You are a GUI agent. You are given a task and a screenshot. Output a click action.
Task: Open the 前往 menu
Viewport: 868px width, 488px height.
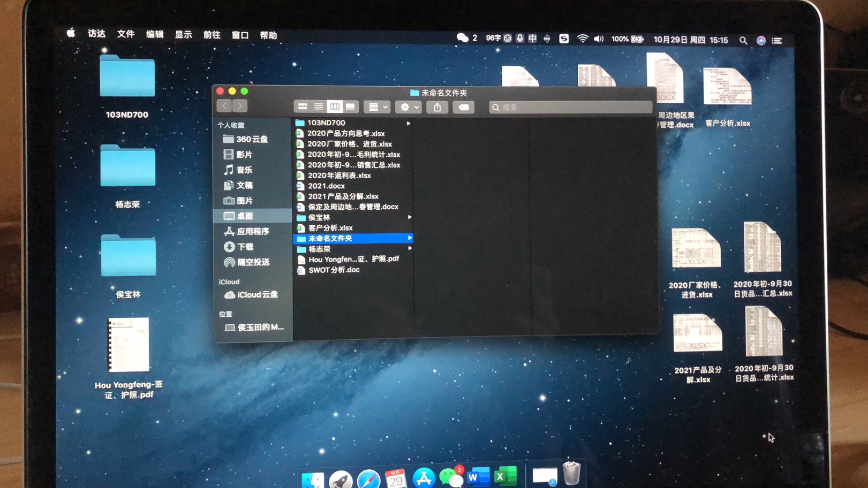pos(212,35)
